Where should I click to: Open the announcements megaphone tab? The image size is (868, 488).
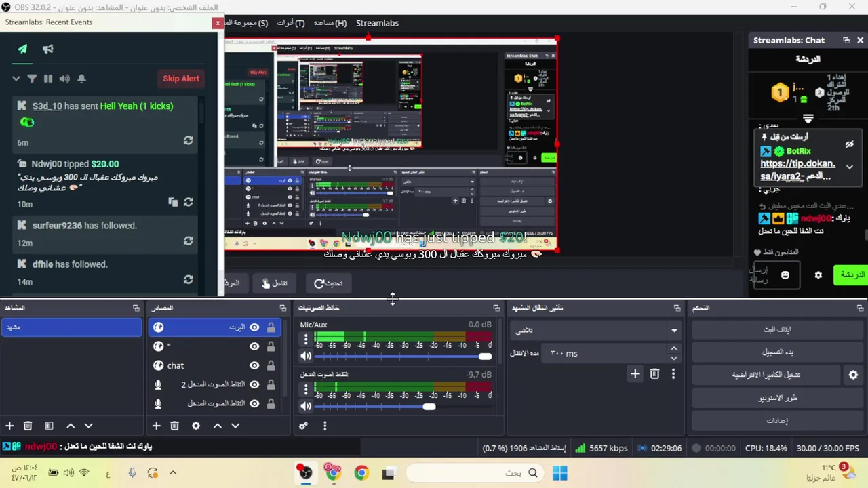click(48, 49)
